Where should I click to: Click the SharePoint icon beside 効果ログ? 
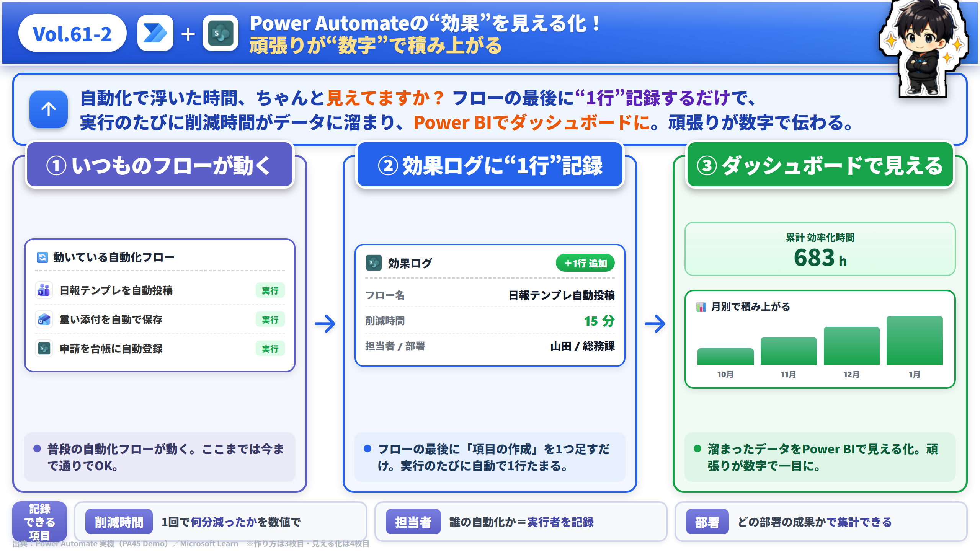pyautogui.click(x=373, y=263)
